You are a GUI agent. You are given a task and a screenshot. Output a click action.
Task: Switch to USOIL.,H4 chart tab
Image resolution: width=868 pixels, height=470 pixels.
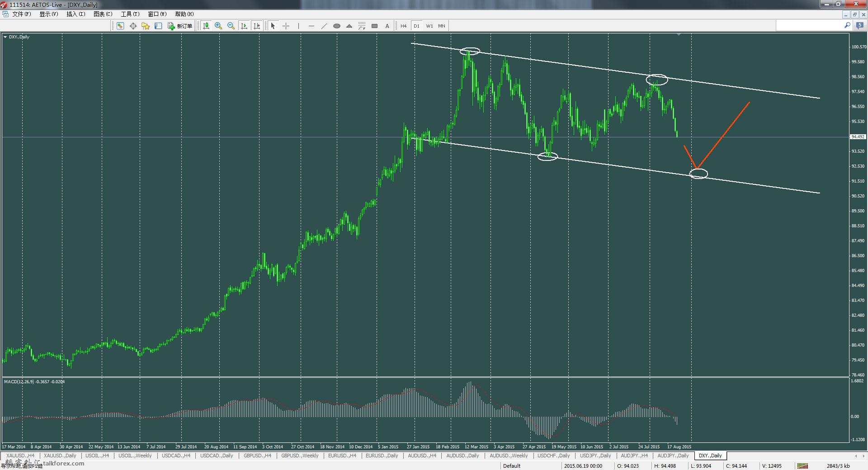(97, 456)
